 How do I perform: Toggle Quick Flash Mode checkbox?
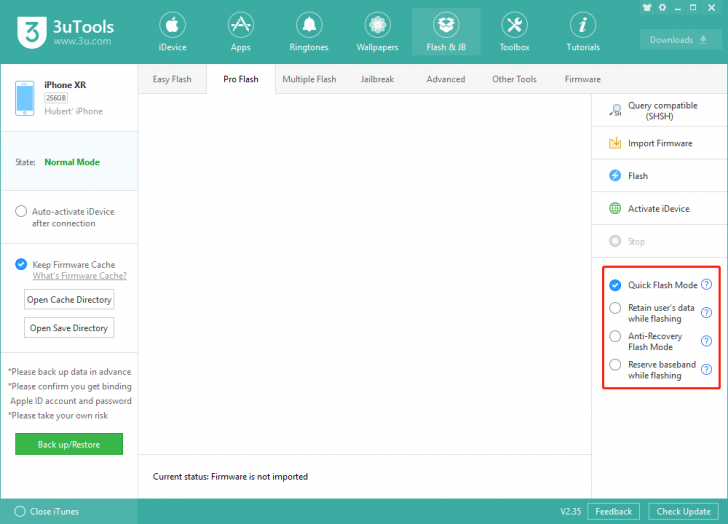click(615, 285)
